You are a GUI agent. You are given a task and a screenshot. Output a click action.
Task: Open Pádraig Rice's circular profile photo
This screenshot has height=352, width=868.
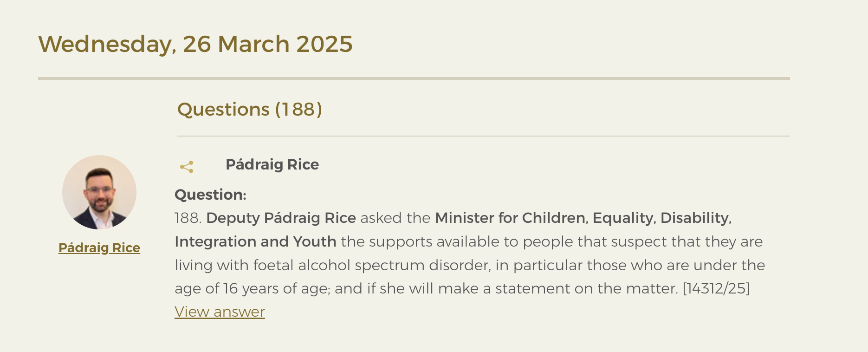[99, 192]
